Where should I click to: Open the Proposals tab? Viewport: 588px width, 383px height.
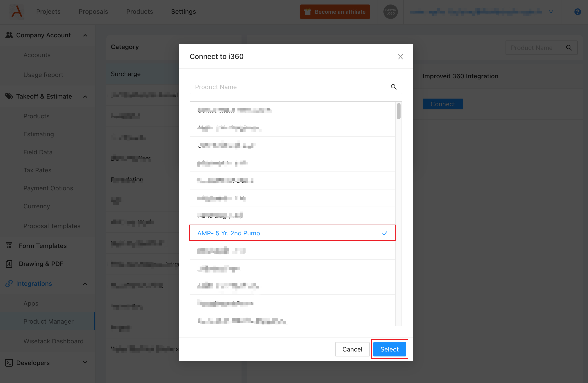[x=93, y=12]
